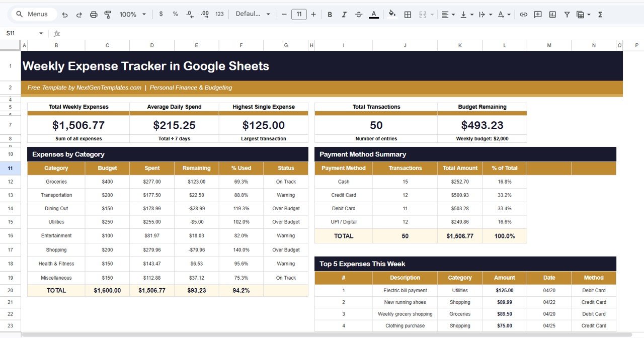Format as currency
Image resolution: width=644 pixels, height=338 pixels.
point(161,14)
